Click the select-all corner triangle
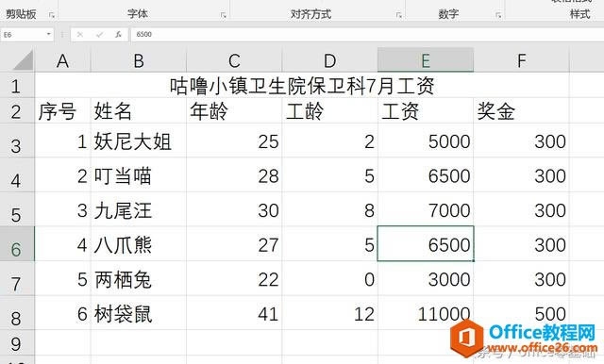The height and width of the screenshot is (364, 604). click(x=23, y=60)
